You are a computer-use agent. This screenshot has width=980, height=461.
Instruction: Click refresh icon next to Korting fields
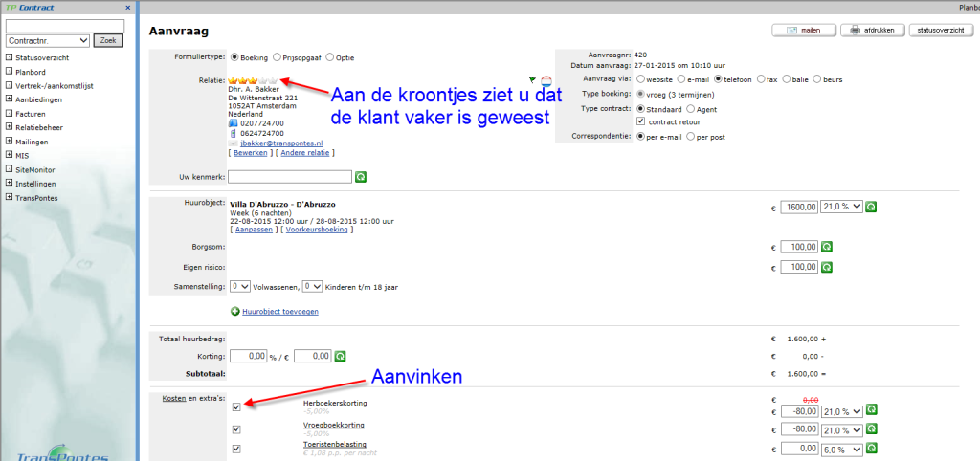click(x=340, y=356)
